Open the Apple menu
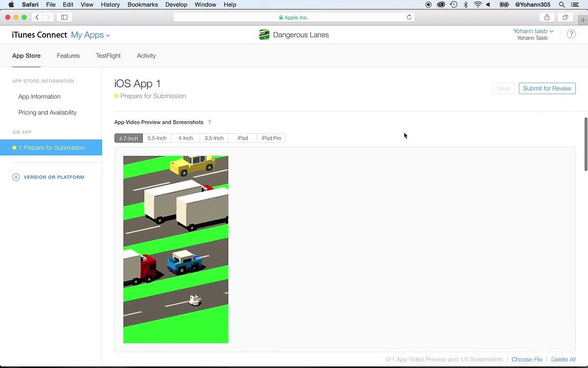 pos(11,5)
